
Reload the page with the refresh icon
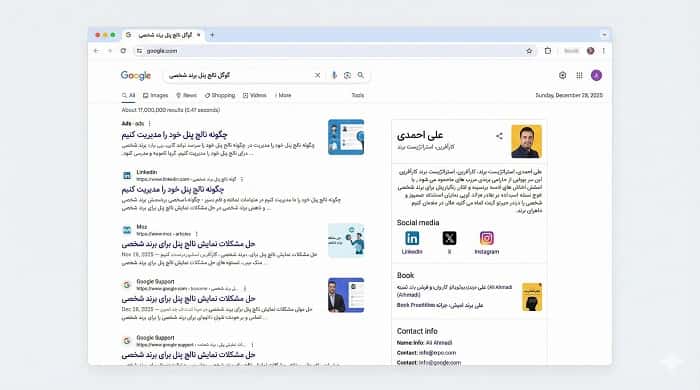click(123, 51)
